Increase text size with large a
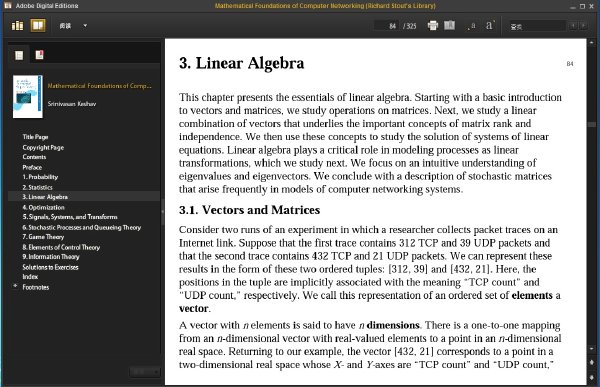 490,25
